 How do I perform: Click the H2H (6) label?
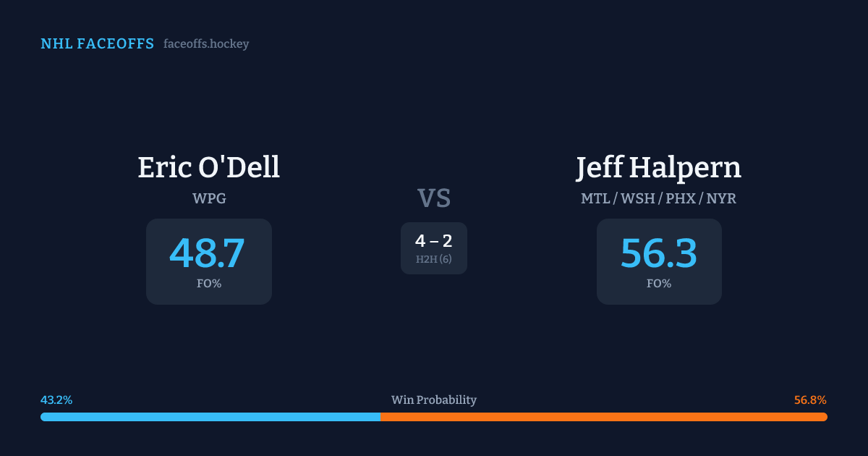tap(434, 259)
